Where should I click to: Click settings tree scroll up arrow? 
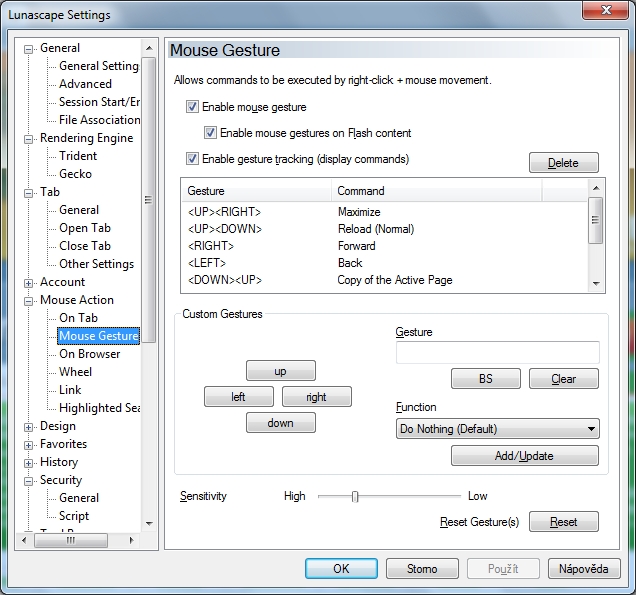click(x=149, y=48)
